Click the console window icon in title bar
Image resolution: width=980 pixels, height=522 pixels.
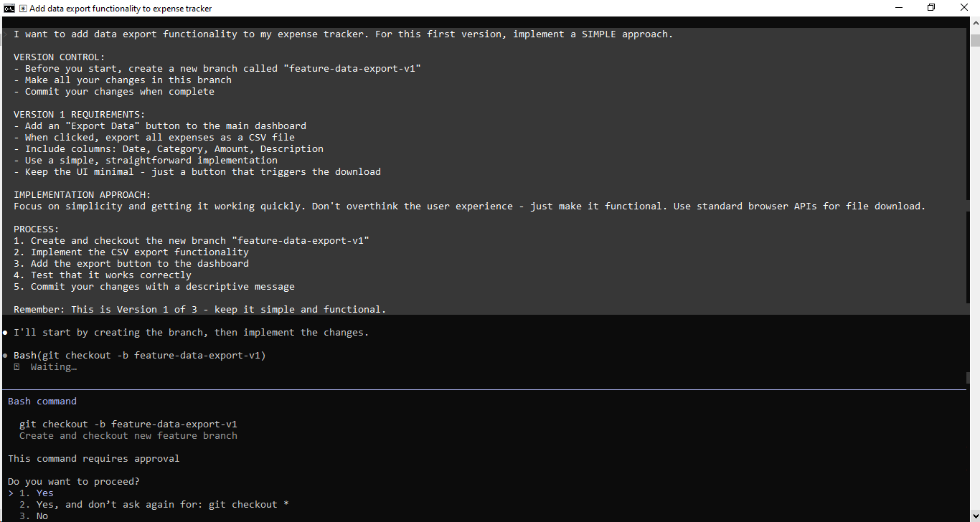click(10, 9)
